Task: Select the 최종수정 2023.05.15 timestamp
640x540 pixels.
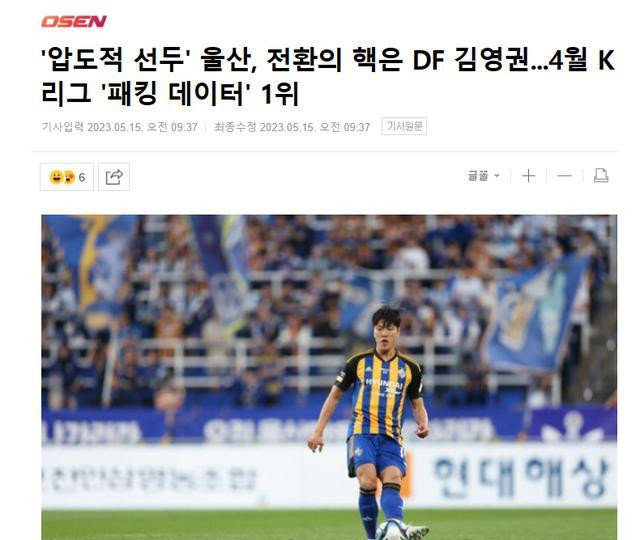Action: (x=292, y=127)
